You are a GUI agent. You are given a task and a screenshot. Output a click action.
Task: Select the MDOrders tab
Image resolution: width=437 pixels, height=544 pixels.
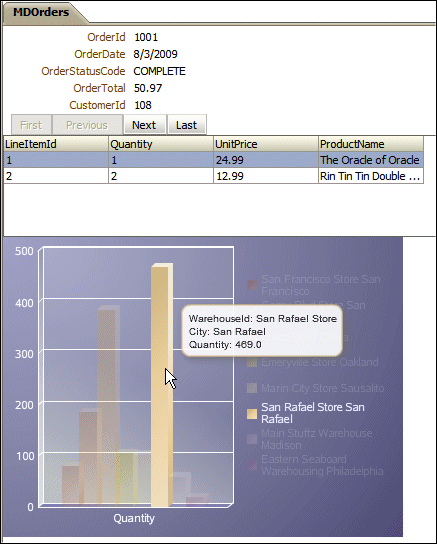tap(41, 12)
